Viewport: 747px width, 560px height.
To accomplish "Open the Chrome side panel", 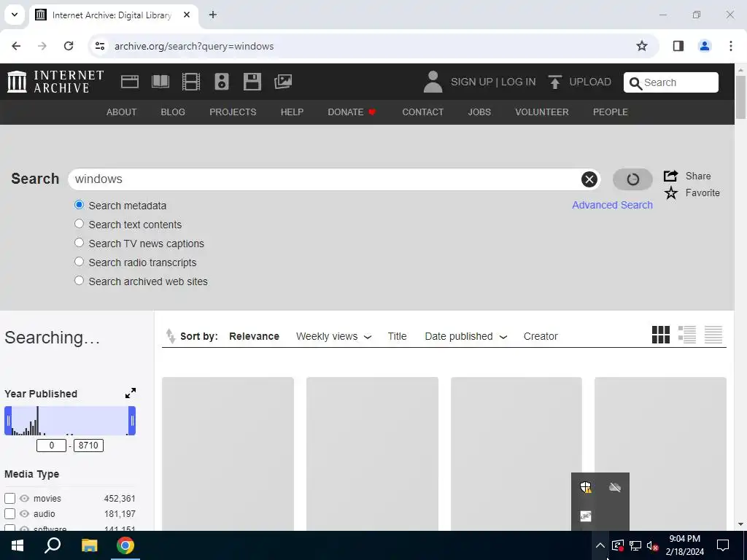I will (x=678, y=46).
